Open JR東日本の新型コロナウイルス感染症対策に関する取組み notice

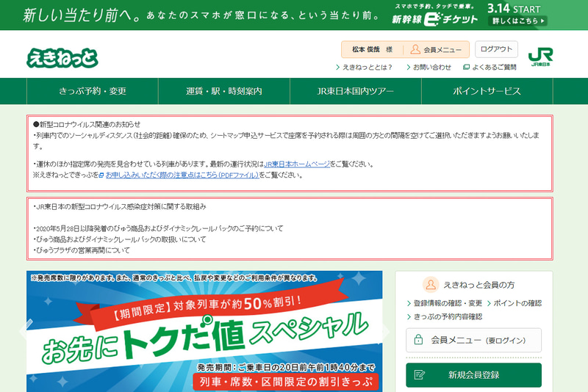tap(120, 207)
